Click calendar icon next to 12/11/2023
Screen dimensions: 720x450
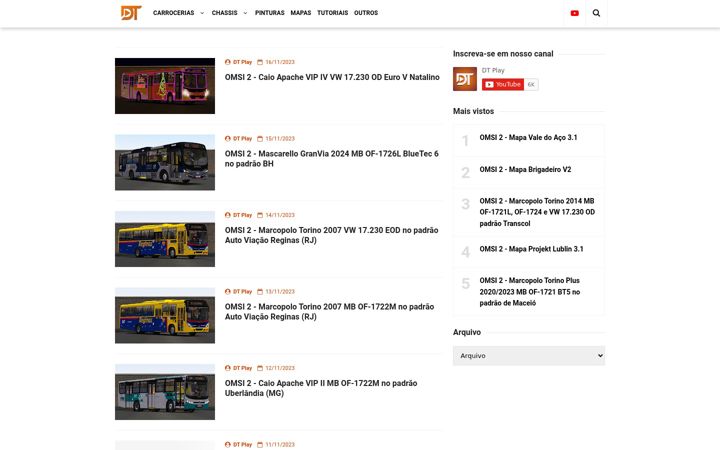tap(260, 368)
